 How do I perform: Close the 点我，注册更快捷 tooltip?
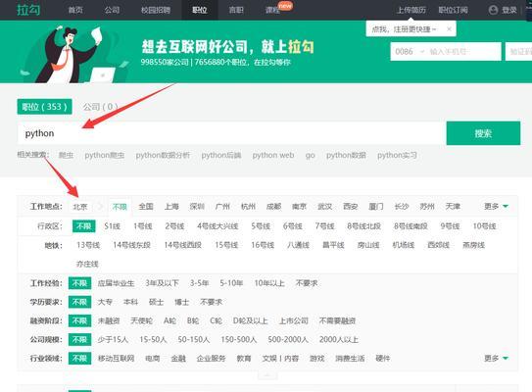tap(449, 29)
